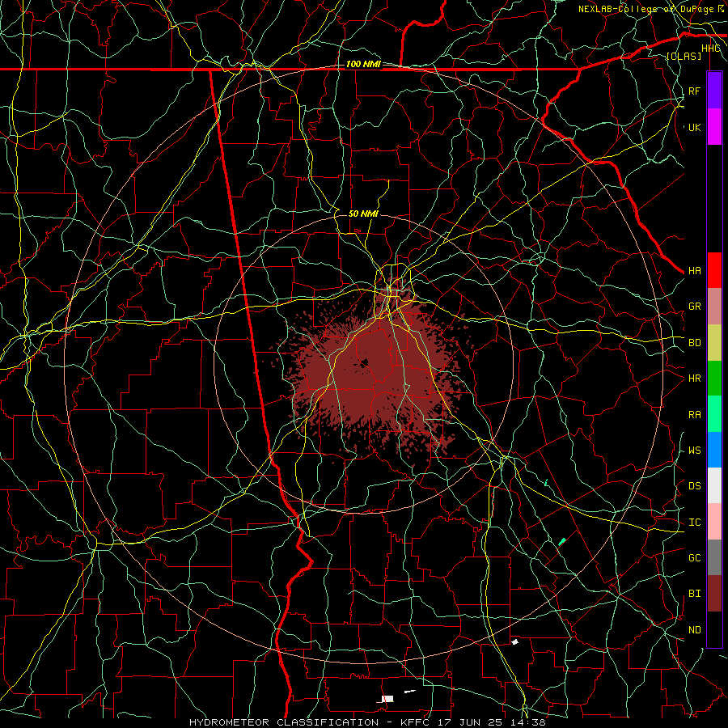Click the HA red legend swatch
This screenshot has height=728, width=728.
tap(714, 270)
